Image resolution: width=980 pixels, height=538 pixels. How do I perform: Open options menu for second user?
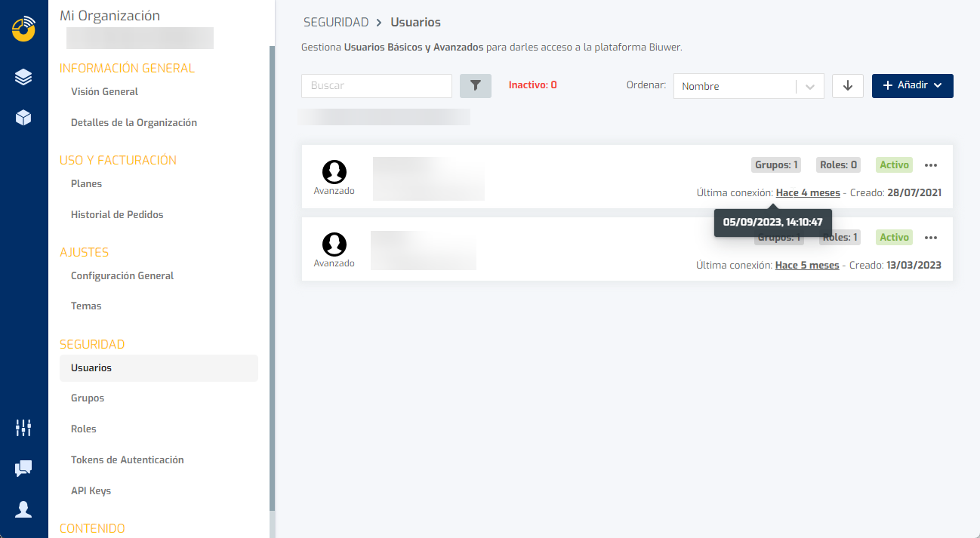930,238
